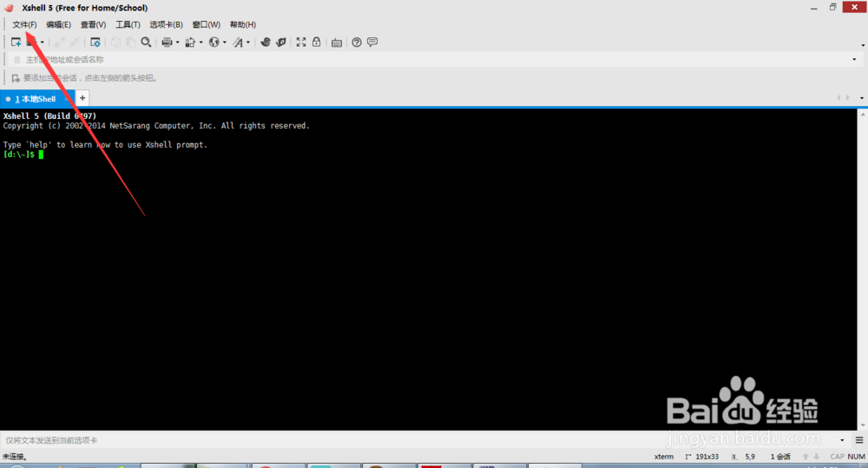This screenshot has height=468, width=868.
Task: Click toolbar overflow arrow at far right
Action: pos(863,45)
